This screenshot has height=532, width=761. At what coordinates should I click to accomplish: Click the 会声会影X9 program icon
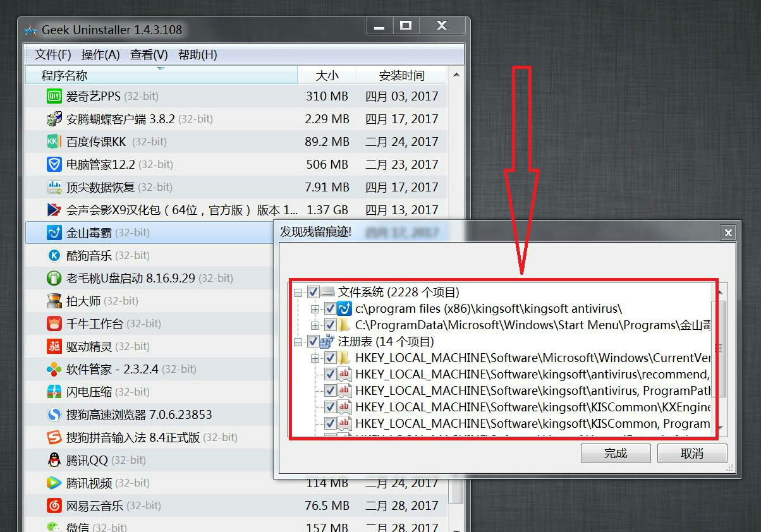click(x=54, y=210)
